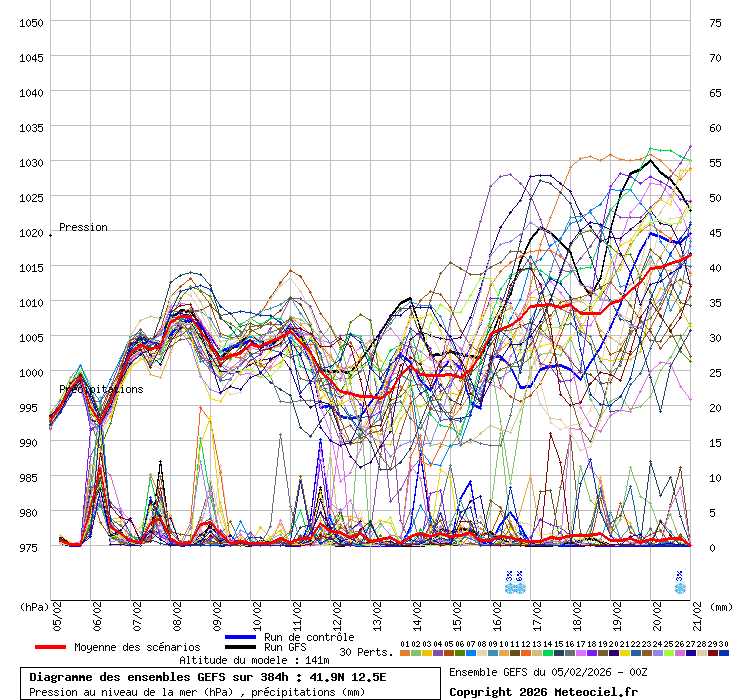Click the Ensemble GEFS du 05/02/2026 label
Screen dimensions: 740x700
[548, 672]
